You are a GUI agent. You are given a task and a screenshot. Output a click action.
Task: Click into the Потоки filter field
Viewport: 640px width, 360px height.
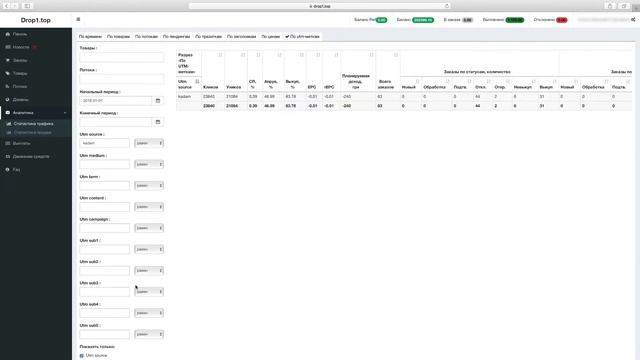point(122,79)
